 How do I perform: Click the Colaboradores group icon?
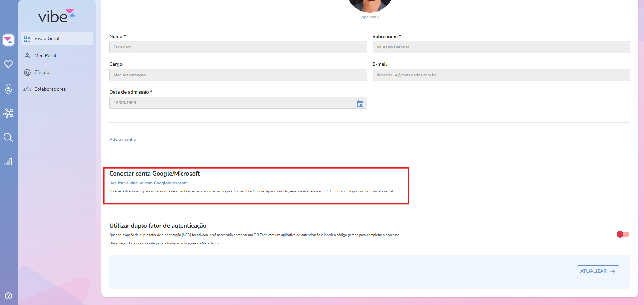click(x=27, y=89)
